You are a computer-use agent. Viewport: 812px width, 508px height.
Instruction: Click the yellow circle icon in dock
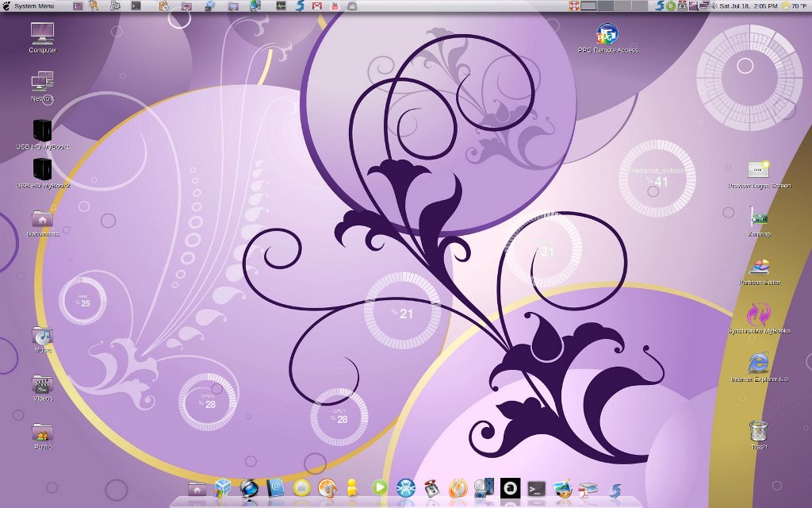(301, 488)
